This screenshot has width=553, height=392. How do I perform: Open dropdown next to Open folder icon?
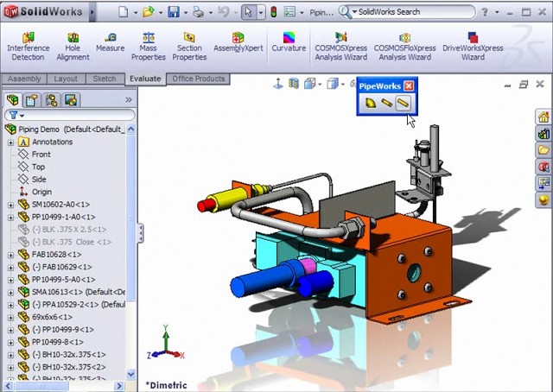pyautogui.click(x=161, y=13)
